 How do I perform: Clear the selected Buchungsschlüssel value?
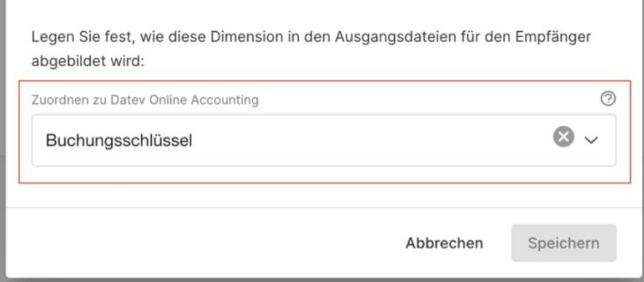coord(563,136)
